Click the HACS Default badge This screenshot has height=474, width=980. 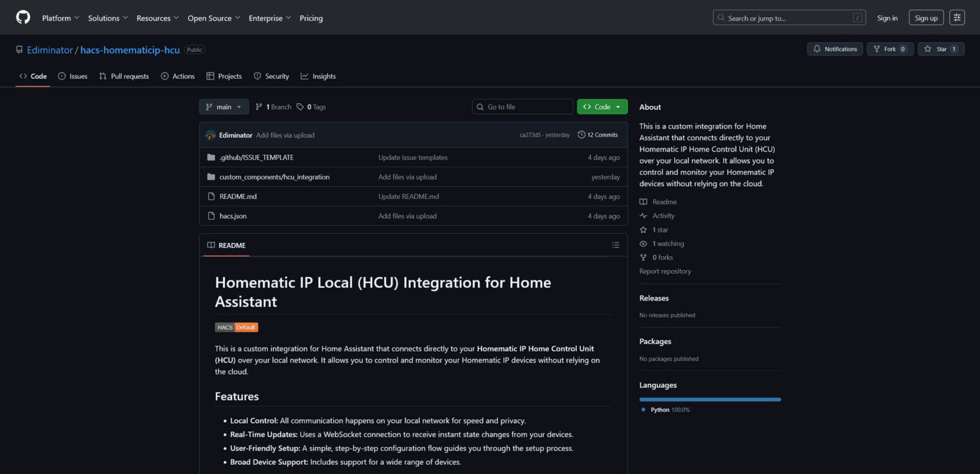tap(236, 328)
